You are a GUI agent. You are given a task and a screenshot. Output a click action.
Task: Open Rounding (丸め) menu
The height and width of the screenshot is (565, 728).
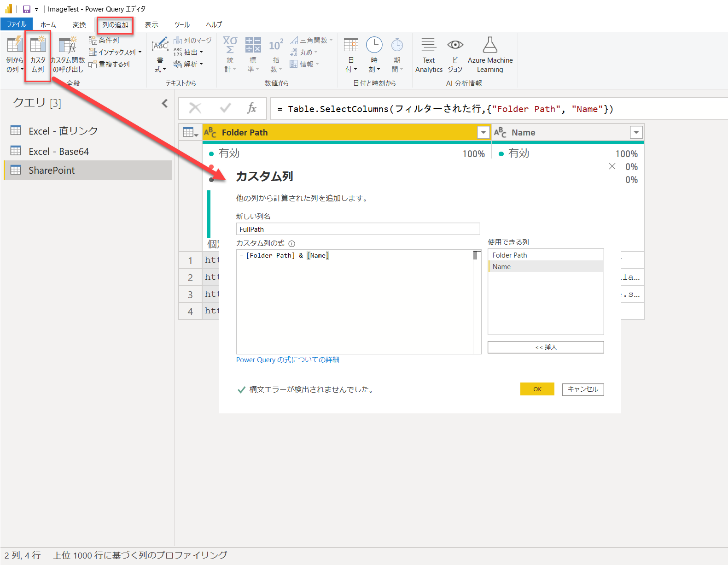304,53
